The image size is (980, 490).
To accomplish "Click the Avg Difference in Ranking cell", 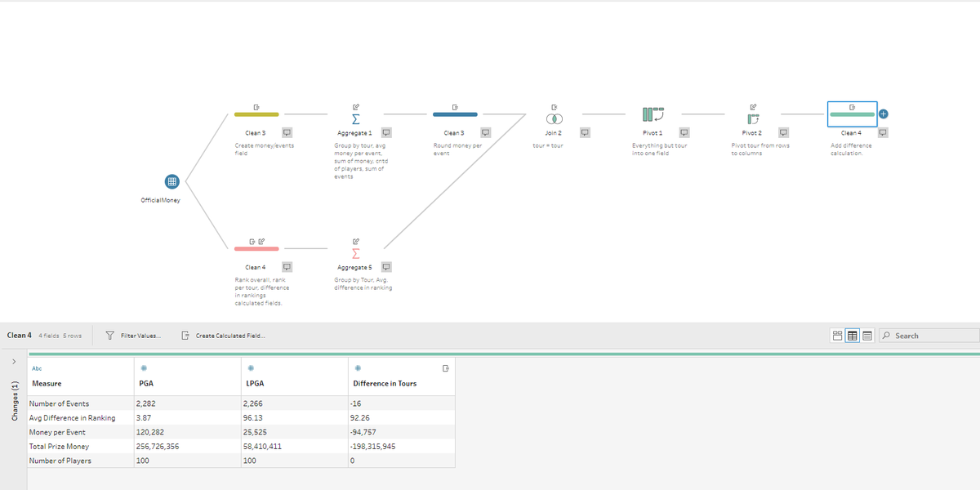I will pyautogui.click(x=79, y=418).
